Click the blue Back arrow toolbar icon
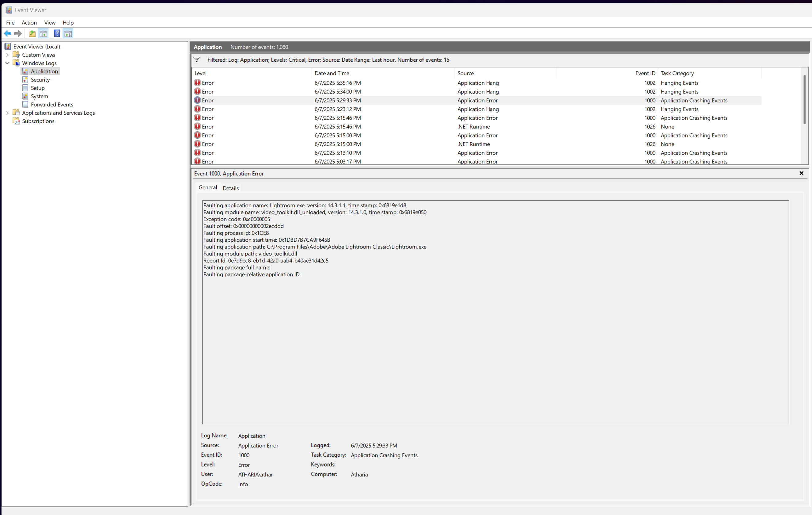The height and width of the screenshot is (515, 812). (7, 33)
